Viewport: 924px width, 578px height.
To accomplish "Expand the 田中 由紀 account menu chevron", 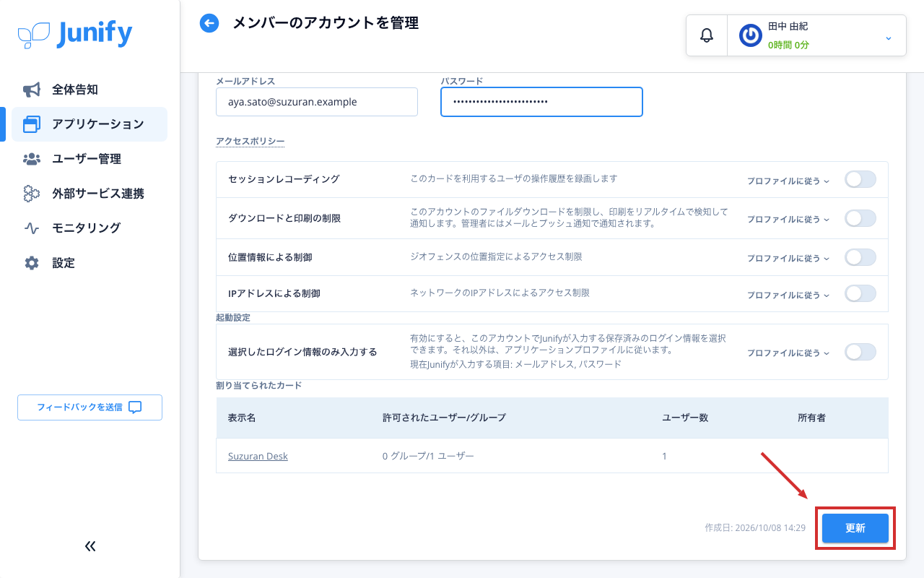I will click(x=889, y=38).
